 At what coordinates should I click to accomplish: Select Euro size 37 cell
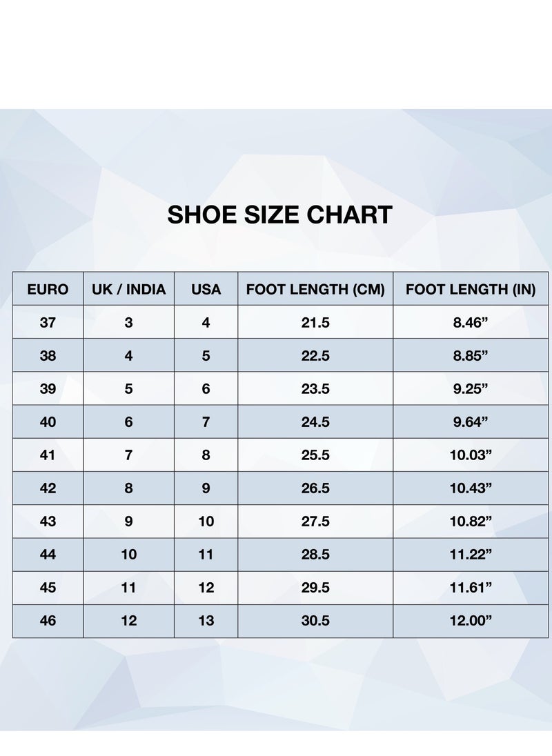[48, 322]
